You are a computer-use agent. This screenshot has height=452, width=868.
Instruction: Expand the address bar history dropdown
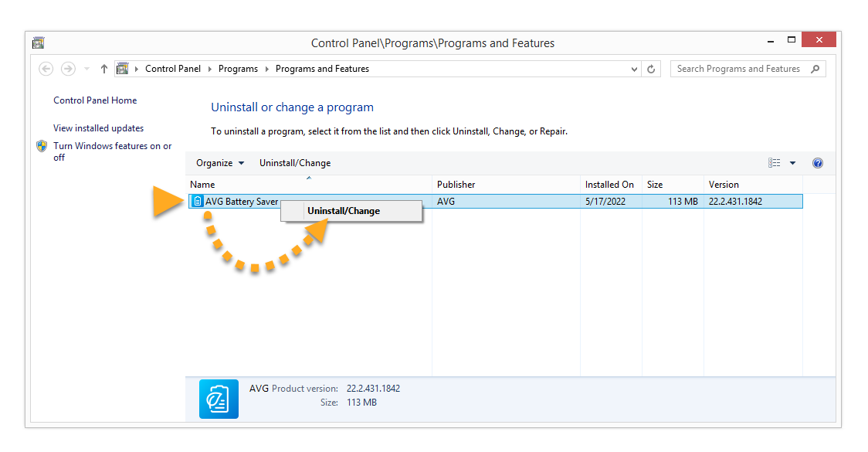tap(634, 69)
